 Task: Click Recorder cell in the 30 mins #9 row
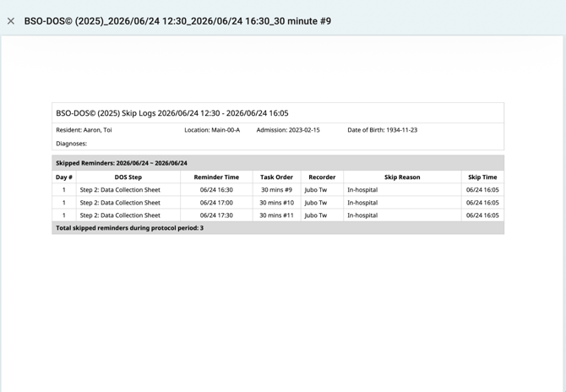(x=322, y=190)
